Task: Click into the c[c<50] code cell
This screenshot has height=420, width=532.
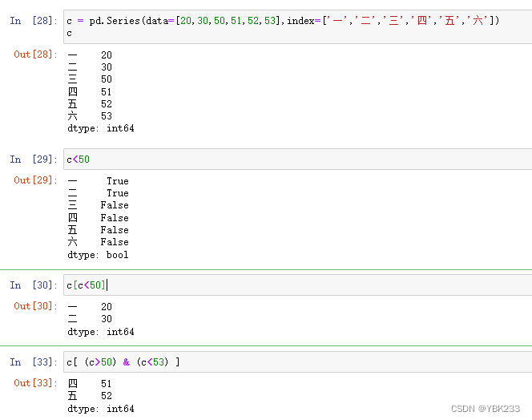Action: click(x=297, y=285)
